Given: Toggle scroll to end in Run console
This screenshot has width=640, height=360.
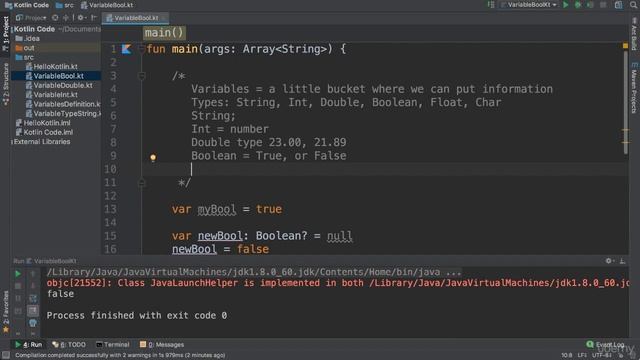Looking at the screenshot, I should coord(33,311).
